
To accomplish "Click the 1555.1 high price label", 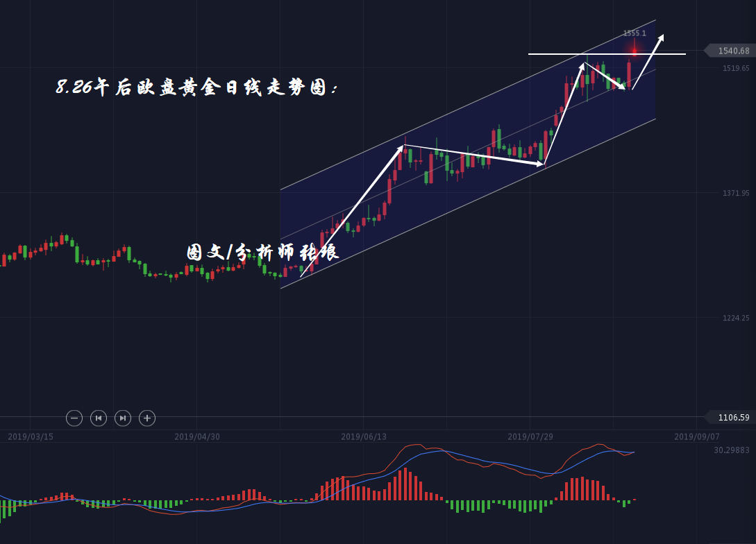I will (x=634, y=33).
